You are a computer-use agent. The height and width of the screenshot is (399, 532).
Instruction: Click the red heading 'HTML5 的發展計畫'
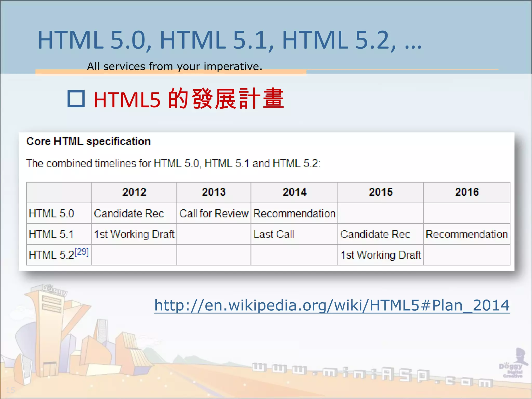click(x=189, y=99)
